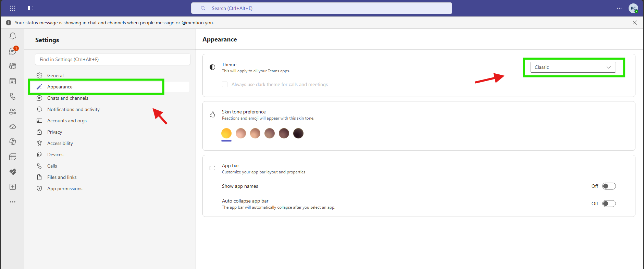Image resolution: width=644 pixels, height=269 pixels.
Task: Open Chat with the unread badge
Action: (13, 51)
